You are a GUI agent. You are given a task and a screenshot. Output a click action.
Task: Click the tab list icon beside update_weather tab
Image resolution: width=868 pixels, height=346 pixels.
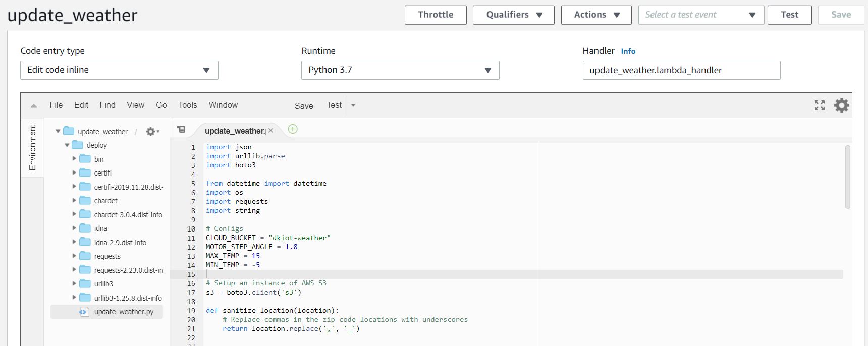(x=181, y=130)
